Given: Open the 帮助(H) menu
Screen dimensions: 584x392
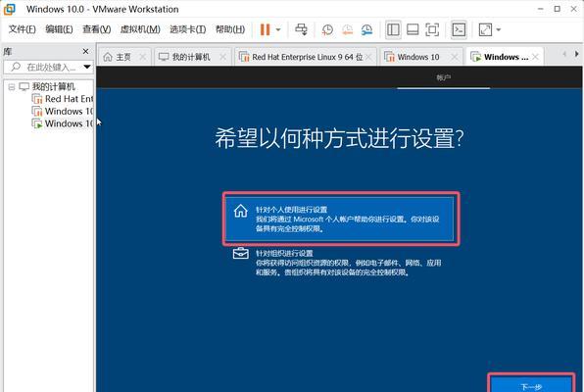Looking at the screenshot, I should 230,29.
